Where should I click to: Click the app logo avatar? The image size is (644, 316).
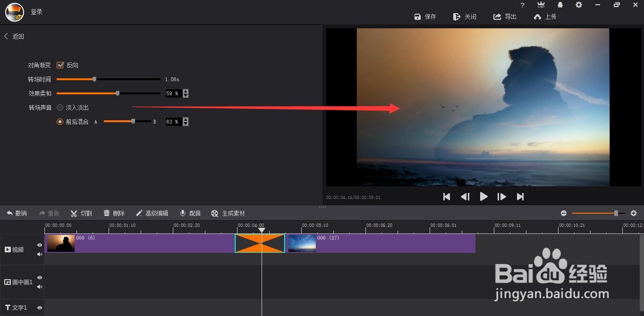coord(15,12)
